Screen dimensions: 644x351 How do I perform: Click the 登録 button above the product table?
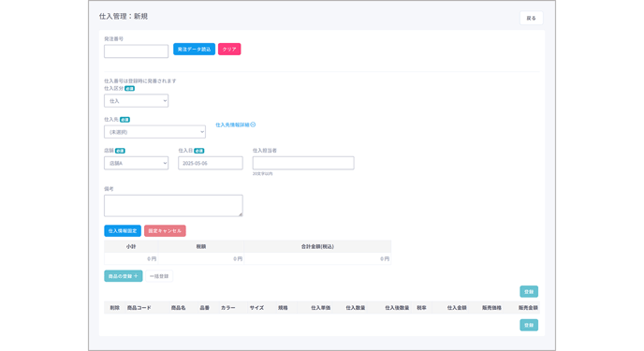(x=529, y=291)
